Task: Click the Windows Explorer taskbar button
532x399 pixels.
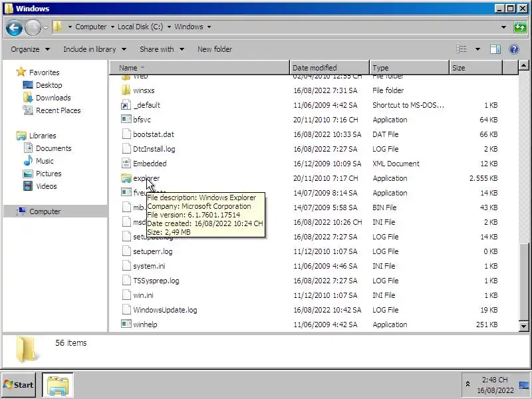Action: [x=58, y=385]
